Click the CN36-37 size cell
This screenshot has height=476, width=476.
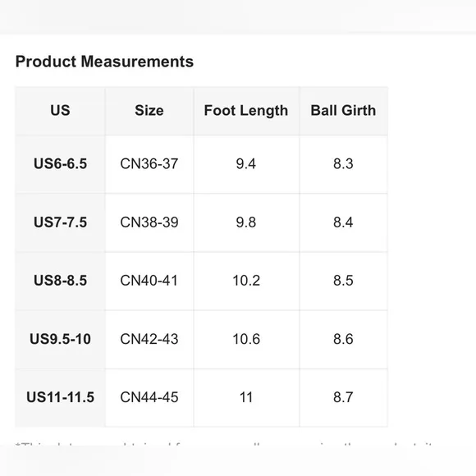tap(149, 164)
